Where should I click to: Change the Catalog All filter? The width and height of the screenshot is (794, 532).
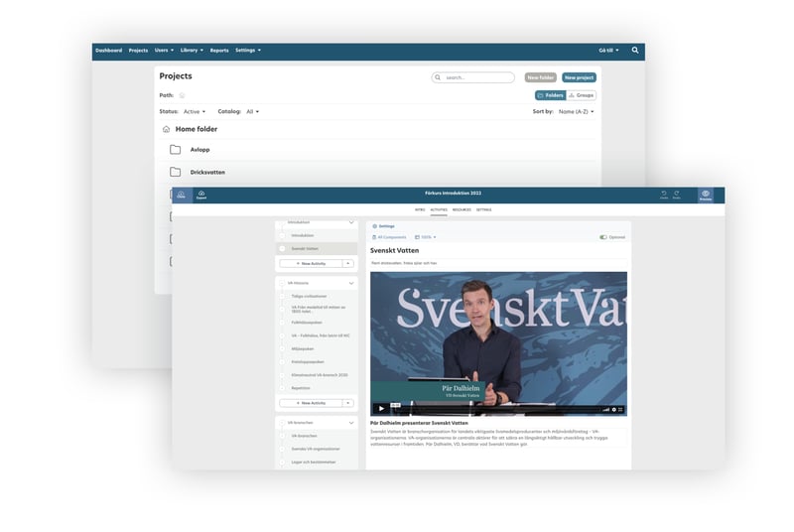click(253, 111)
